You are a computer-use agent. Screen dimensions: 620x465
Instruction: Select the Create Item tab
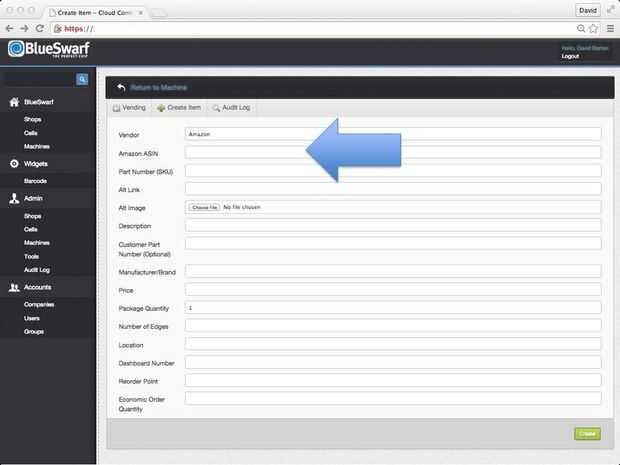(179, 108)
